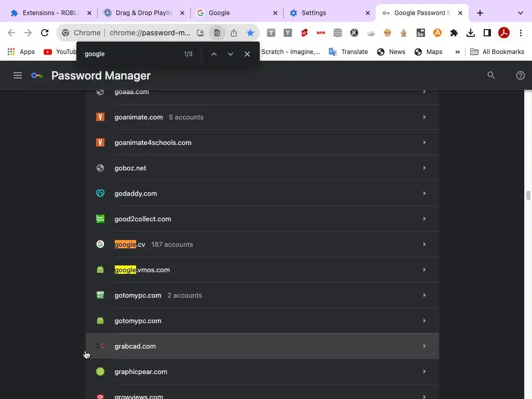This screenshot has width=532, height=399.
Task: Navigate forward in browser history
Action: click(28, 33)
